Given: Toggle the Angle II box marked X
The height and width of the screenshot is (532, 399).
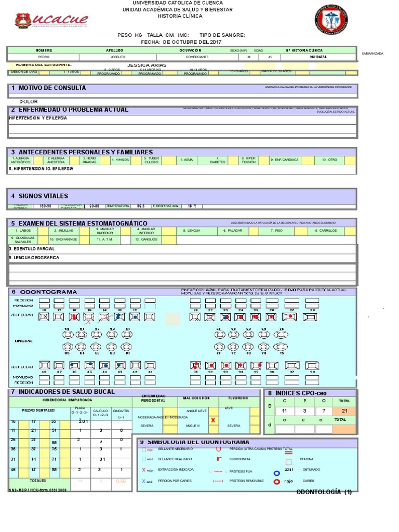Looking at the screenshot, I should (x=214, y=420).
